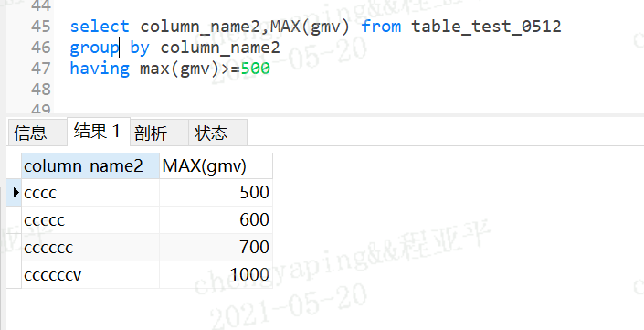The image size is (644, 330).
Task: Select the cell containing cccc
Action: click(90, 193)
